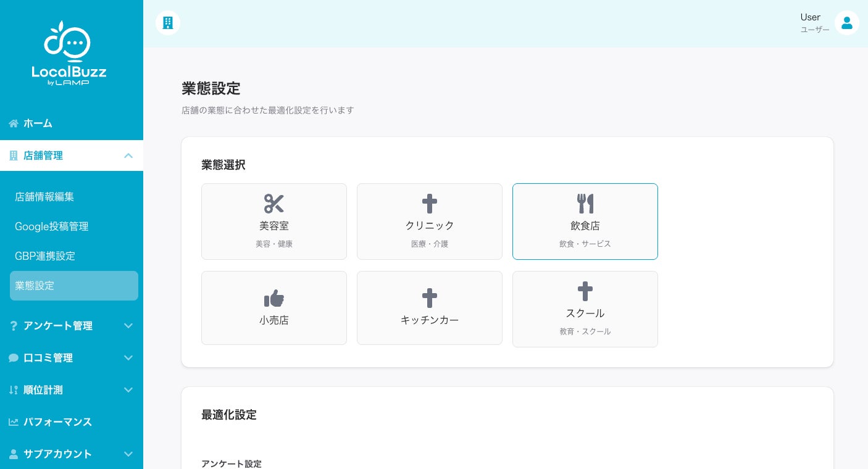Select the キッチンカー business type card
This screenshot has height=469, width=868.
(430, 308)
